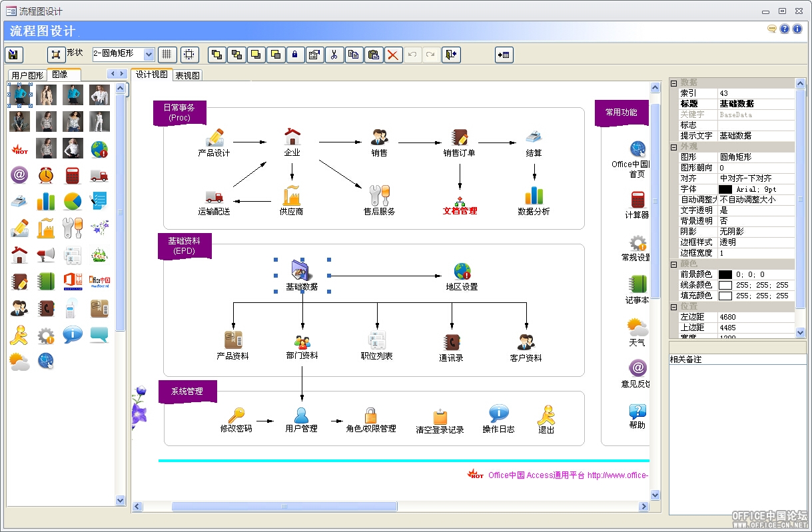Select the 计算器 calculator node
The height and width of the screenshot is (532, 812).
coord(637,205)
